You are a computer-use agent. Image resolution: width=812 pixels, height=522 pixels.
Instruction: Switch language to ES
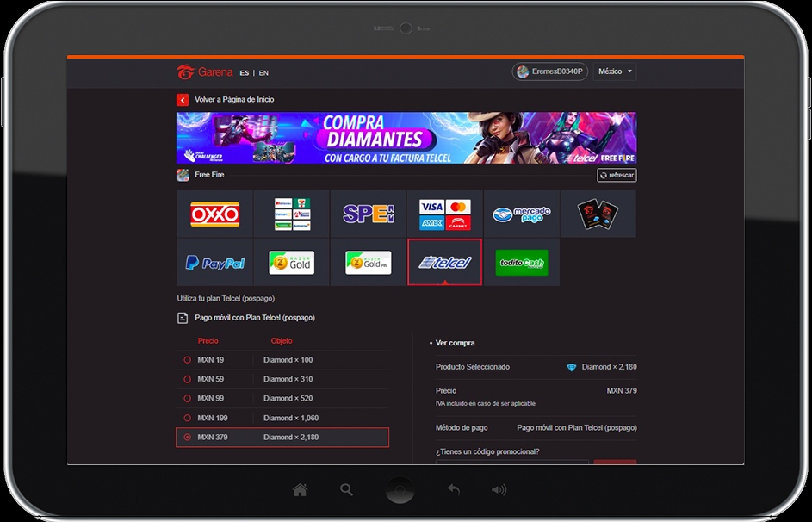pyautogui.click(x=245, y=73)
